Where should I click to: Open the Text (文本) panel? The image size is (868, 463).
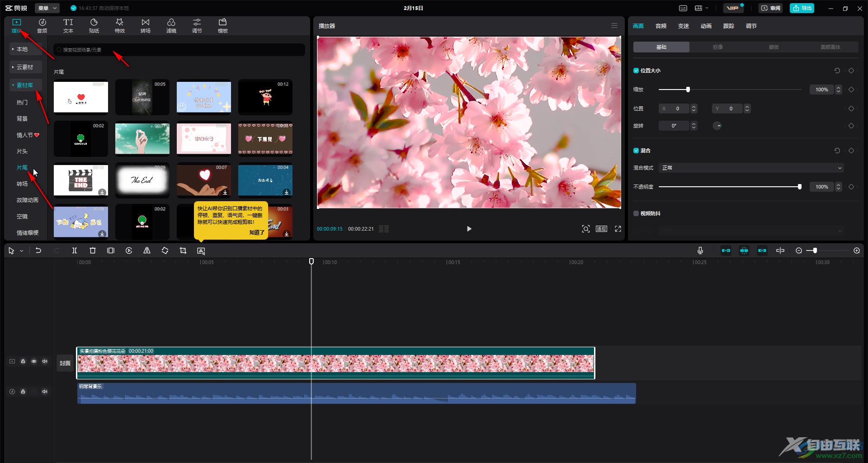tap(68, 26)
